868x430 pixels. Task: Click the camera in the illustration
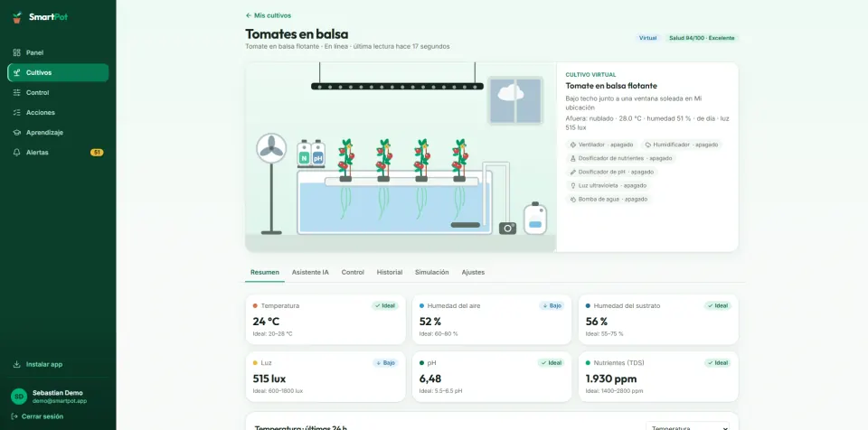507,228
